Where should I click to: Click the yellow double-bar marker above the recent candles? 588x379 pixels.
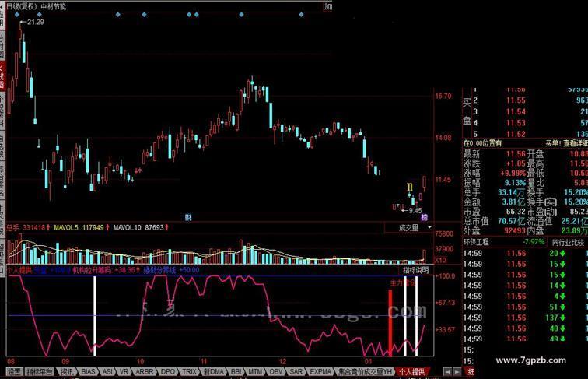[x=410, y=188]
